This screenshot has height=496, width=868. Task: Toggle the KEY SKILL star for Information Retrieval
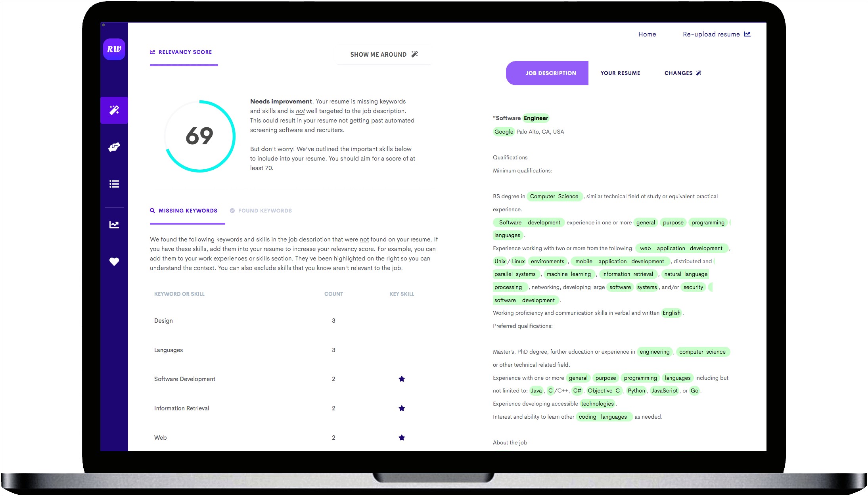tap(402, 408)
